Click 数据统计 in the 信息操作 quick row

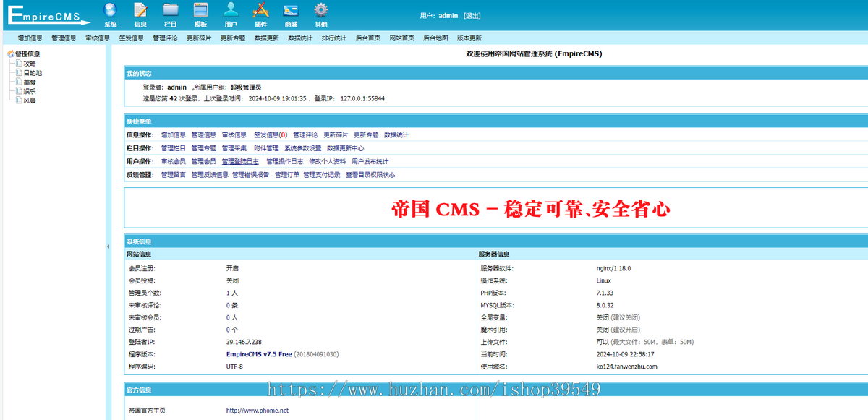[396, 134]
